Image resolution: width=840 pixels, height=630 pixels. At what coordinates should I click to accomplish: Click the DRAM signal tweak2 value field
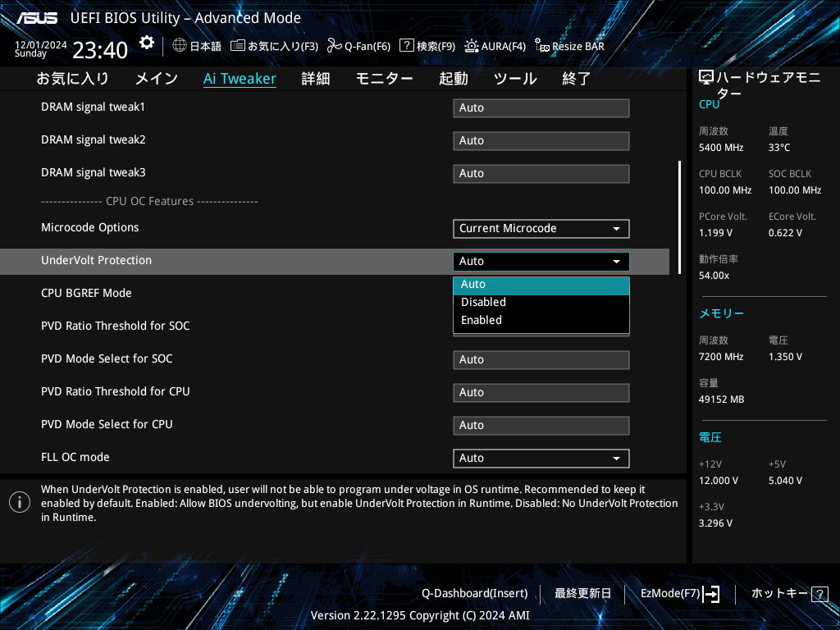(541, 141)
